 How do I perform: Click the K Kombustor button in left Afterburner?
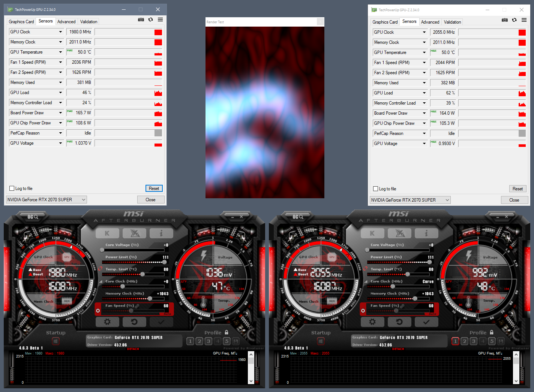tap(107, 233)
